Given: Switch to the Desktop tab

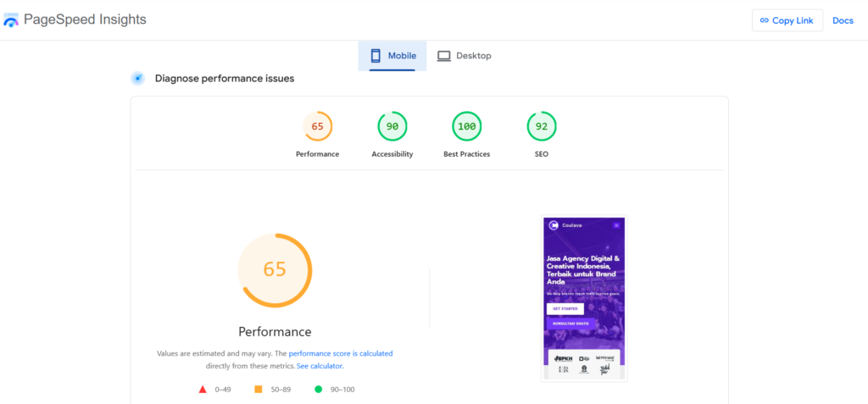Looking at the screenshot, I should click(x=464, y=56).
